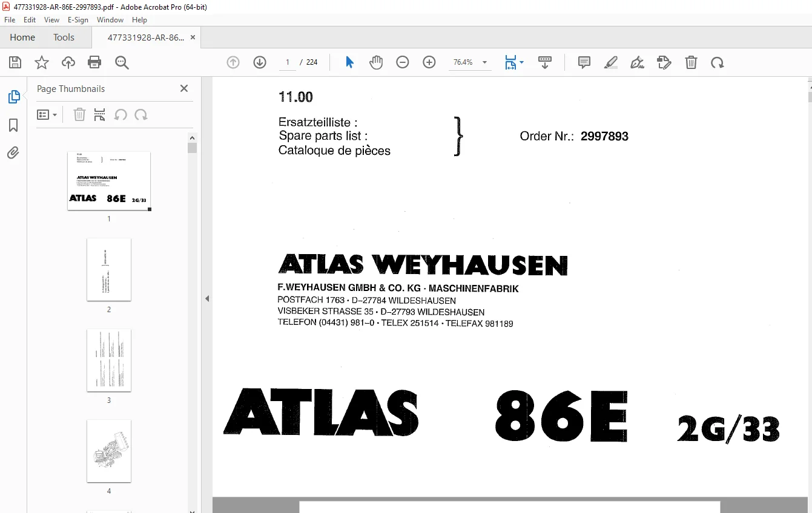Viewport: 812px width, 513px height.
Task: Upload the file to cloud storage
Action: [x=68, y=62]
